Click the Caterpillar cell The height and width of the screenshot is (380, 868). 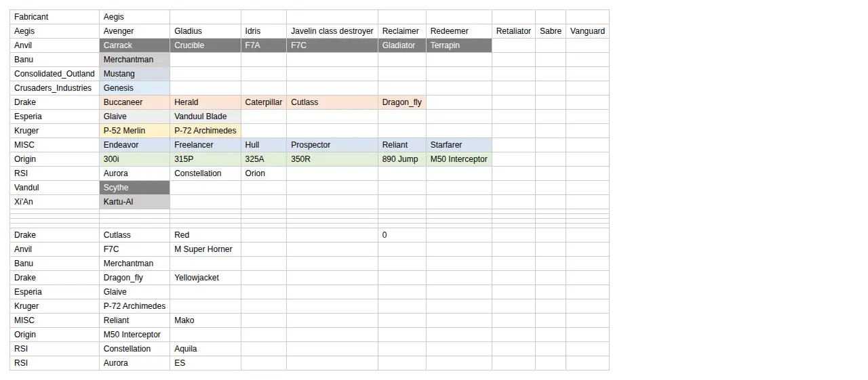[264, 102]
